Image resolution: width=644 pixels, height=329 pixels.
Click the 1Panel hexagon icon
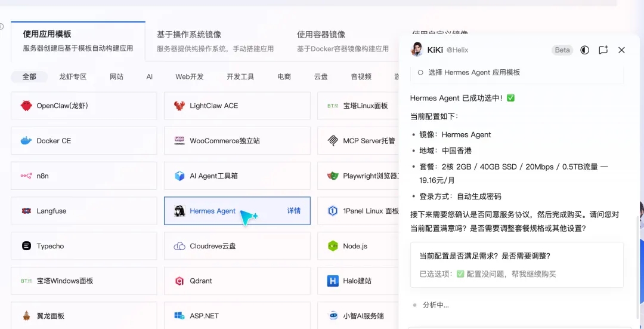click(333, 211)
